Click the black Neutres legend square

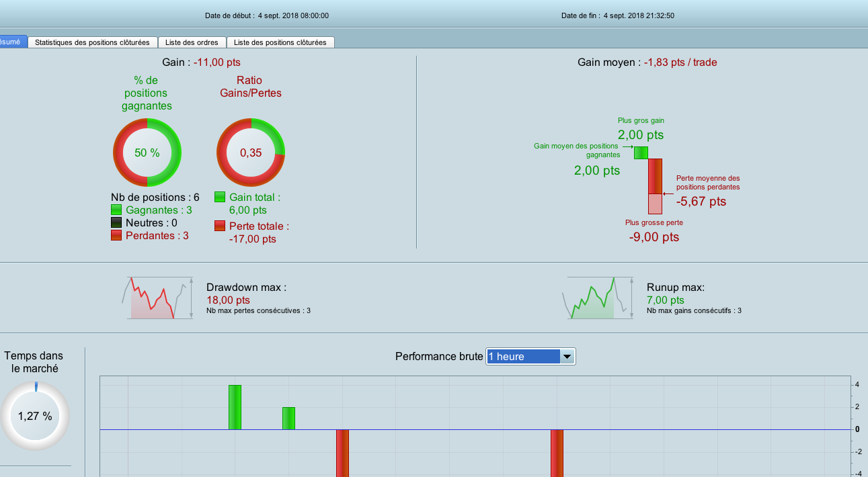pyautogui.click(x=116, y=223)
